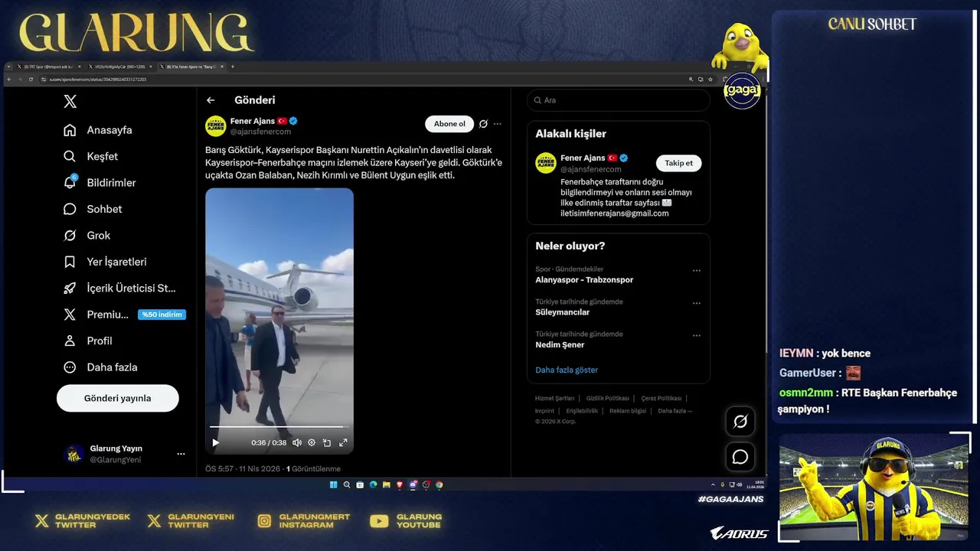The width and height of the screenshot is (980, 551).
Task: Enter video fullscreen mode
Action: (343, 442)
